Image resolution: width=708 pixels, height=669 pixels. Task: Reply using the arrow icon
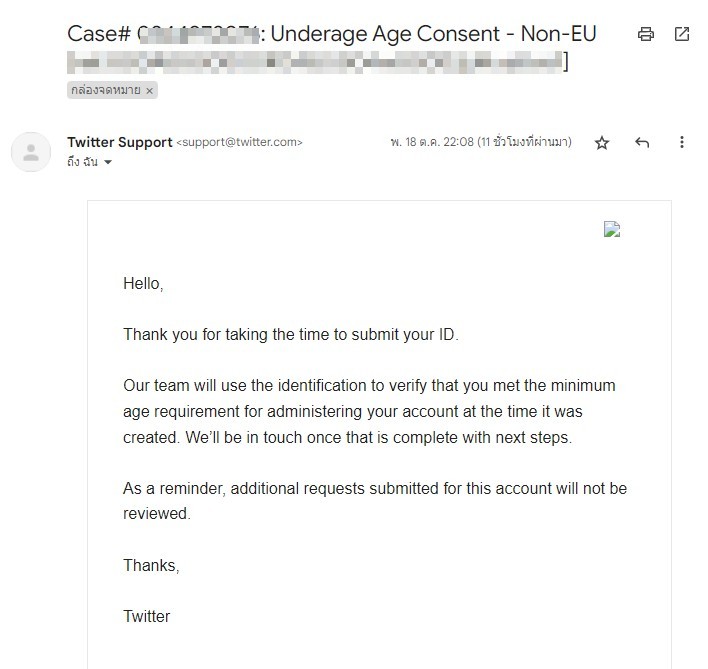point(642,143)
